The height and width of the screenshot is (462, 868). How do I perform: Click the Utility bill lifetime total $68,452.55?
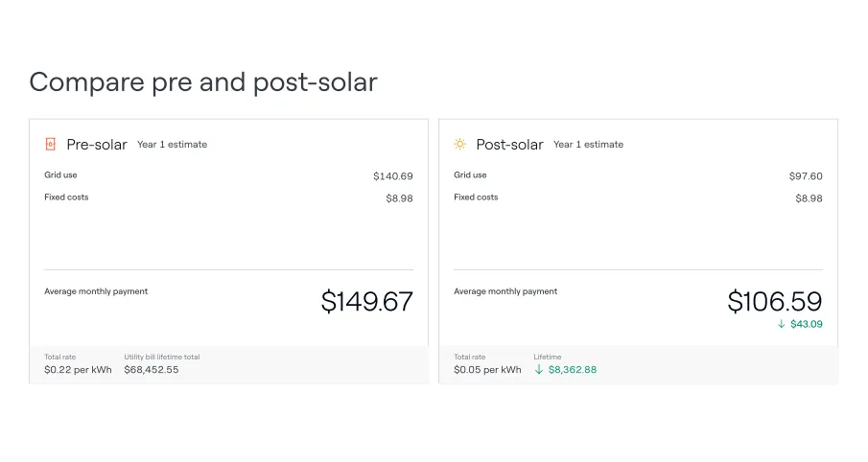(x=152, y=369)
